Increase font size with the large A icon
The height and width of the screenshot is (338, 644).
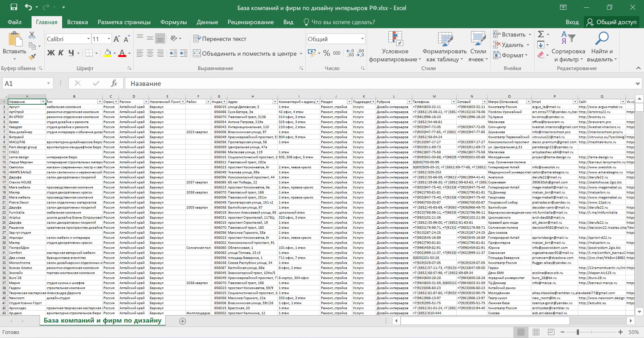(x=117, y=39)
